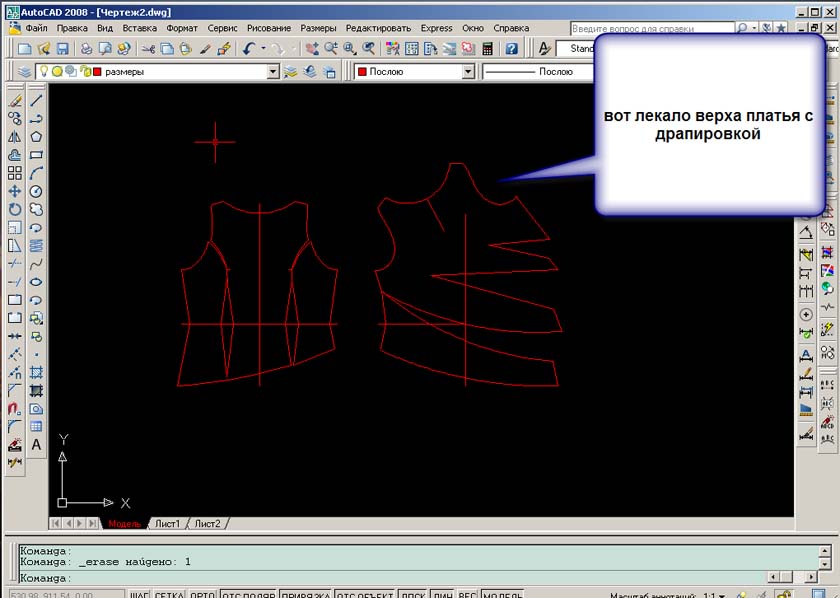Switch to the Лист2 layout tab
The width and height of the screenshot is (840, 598).
[207, 524]
